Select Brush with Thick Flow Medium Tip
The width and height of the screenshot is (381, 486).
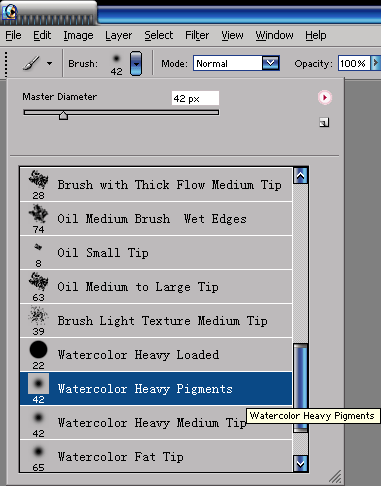pos(156,184)
